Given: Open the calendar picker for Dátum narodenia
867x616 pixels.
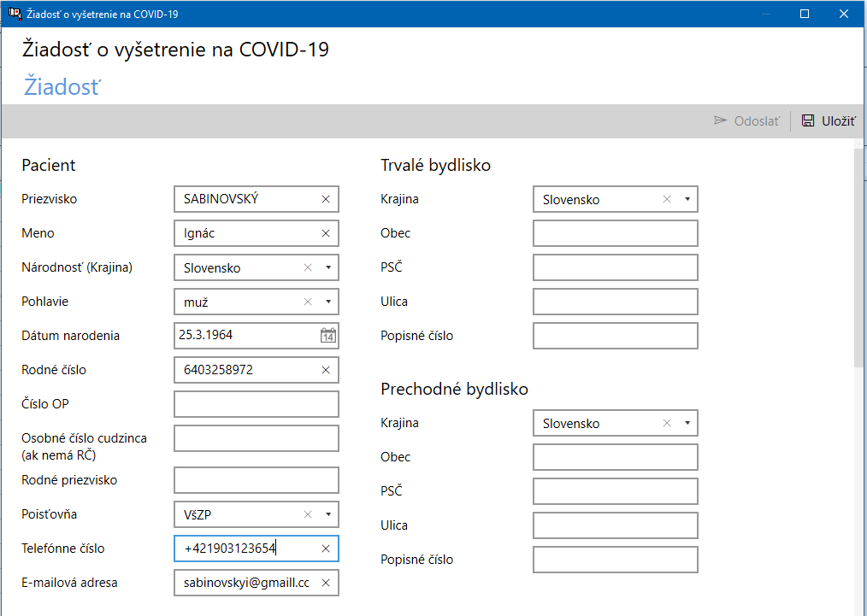Looking at the screenshot, I should coord(327,336).
